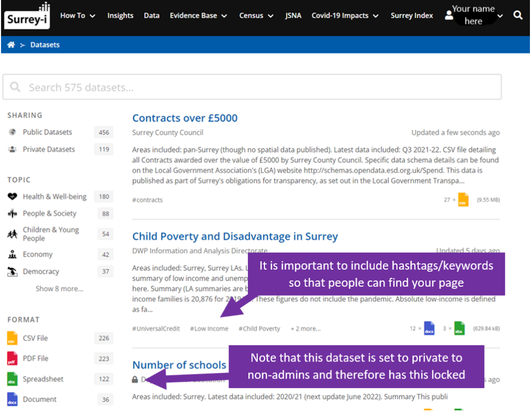The width and height of the screenshot is (532, 414).
Task: Expand the Evidence Base dropdown
Action: coord(198,16)
